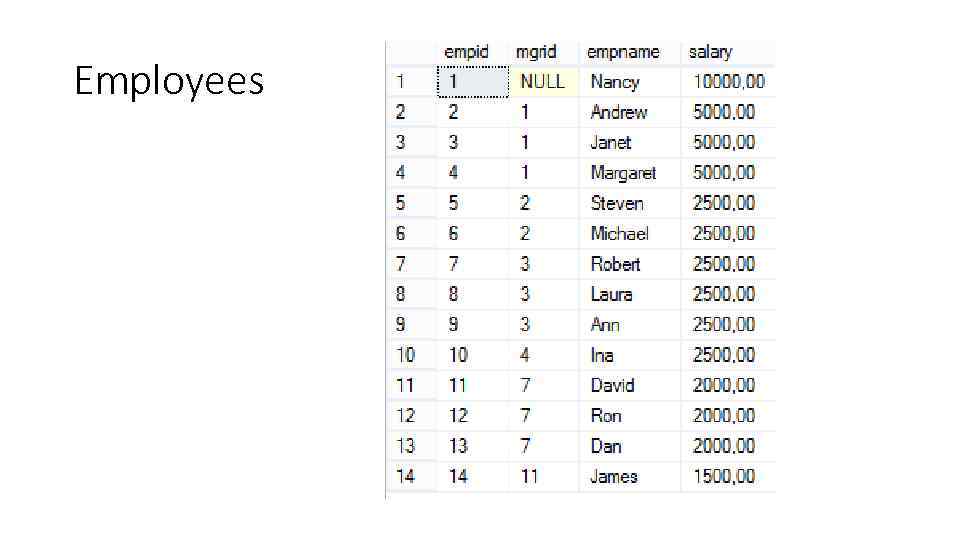Select the James name cell
960x540 pixels.
(x=613, y=476)
